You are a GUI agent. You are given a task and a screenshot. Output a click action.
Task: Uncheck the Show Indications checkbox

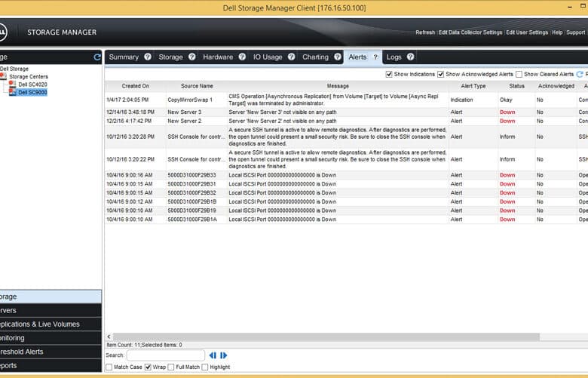coord(389,75)
